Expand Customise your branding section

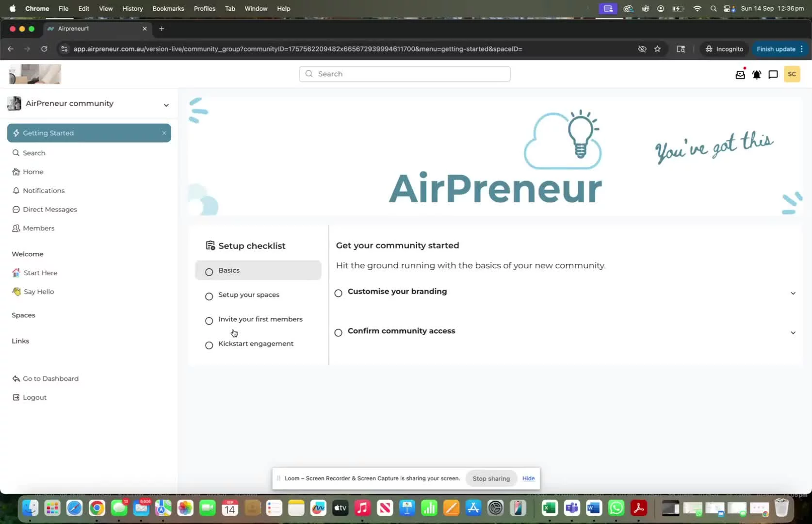pyautogui.click(x=793, y=293)
